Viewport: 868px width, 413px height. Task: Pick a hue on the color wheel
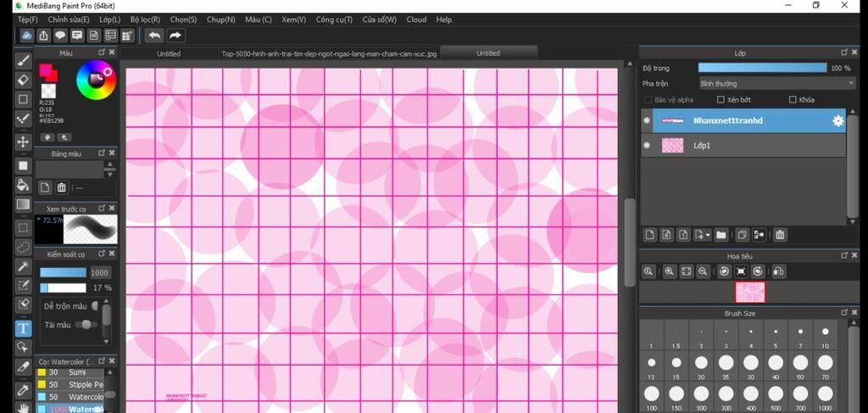97,81
